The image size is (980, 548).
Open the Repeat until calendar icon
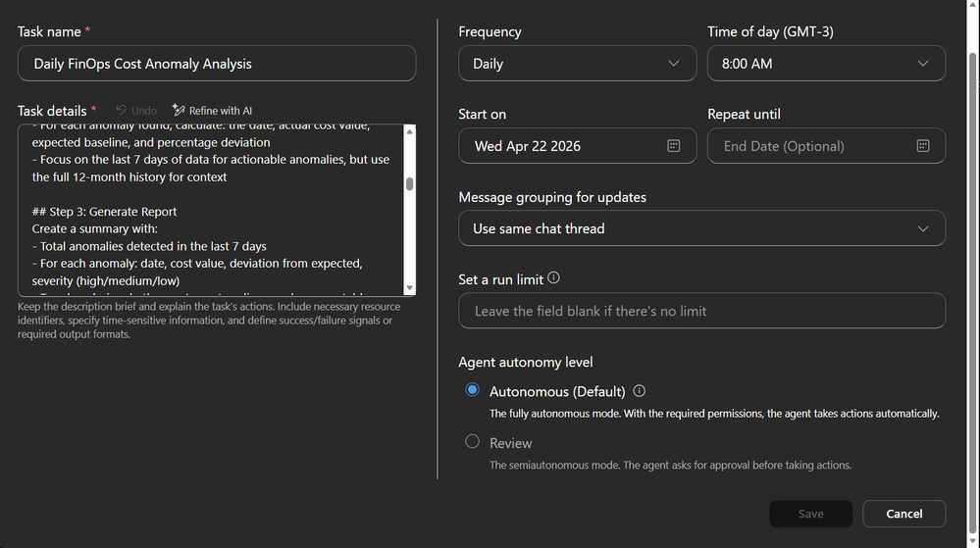(x=923, y=146)
